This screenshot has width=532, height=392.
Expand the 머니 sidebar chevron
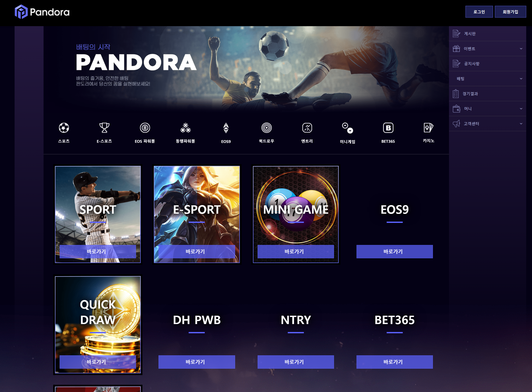[521, 109]
